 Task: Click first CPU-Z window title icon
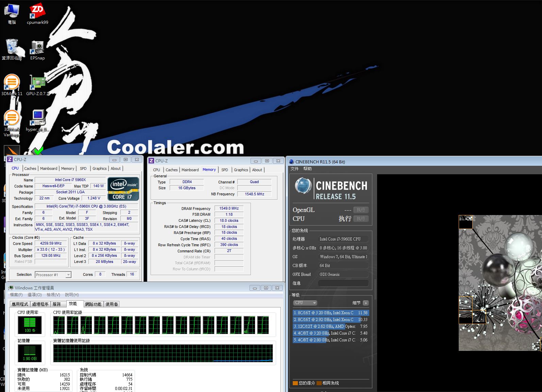(x=10, y=160)
